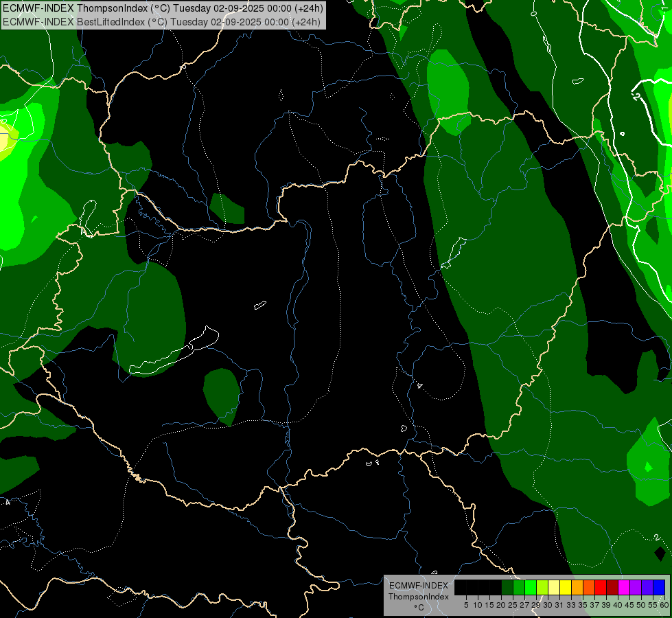672x618 pixels.
Task: Click the '29' tick label on the legend
Action: click(x=536, y=605)
